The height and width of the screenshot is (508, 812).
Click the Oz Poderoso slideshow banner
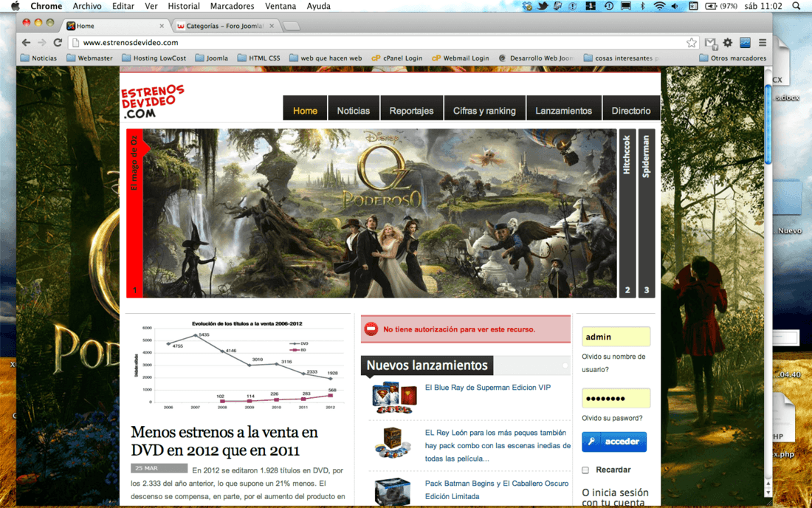[x=379, y=213]
